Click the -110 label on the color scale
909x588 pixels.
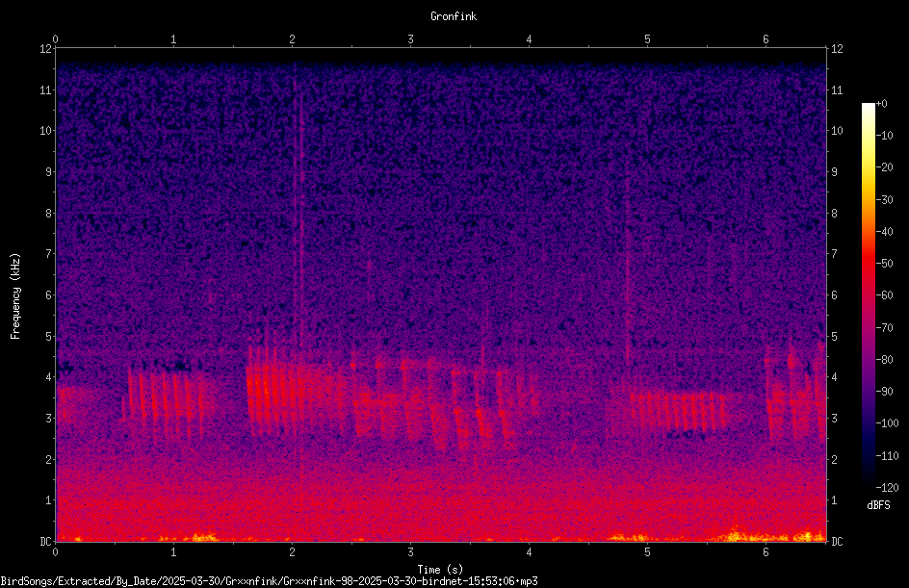pyautogui.click(x=887, y=456)
